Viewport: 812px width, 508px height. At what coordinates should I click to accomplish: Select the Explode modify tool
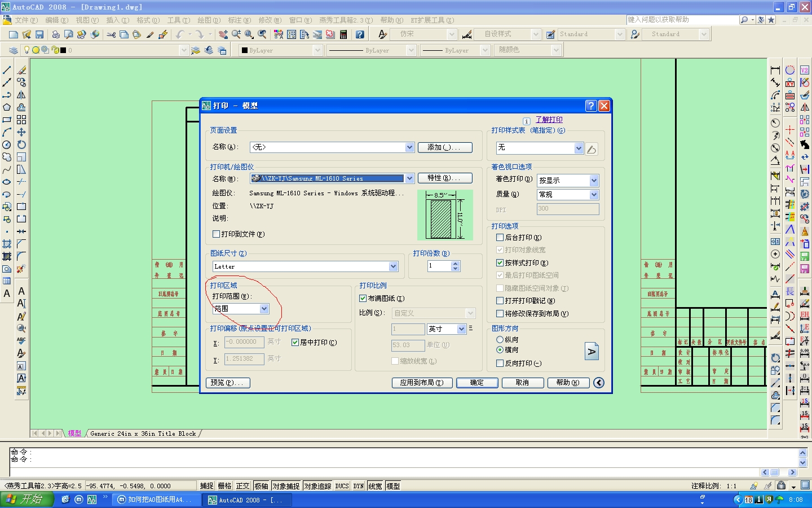click(x=21, y=269)
